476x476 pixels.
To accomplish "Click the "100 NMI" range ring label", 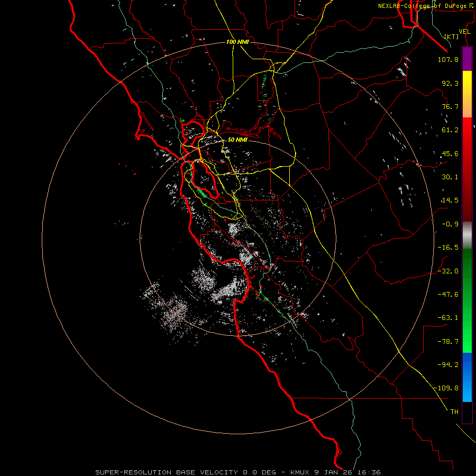I will (x=237, y=42).
